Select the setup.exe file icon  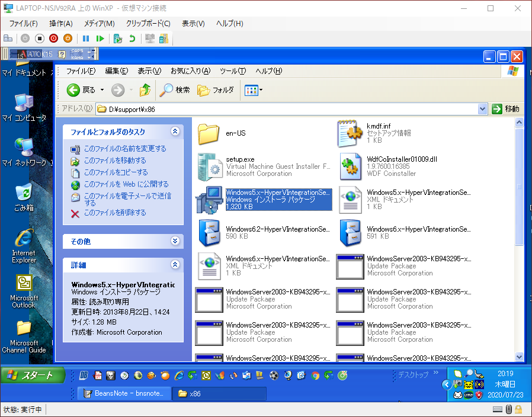click(x=210, y=166)
